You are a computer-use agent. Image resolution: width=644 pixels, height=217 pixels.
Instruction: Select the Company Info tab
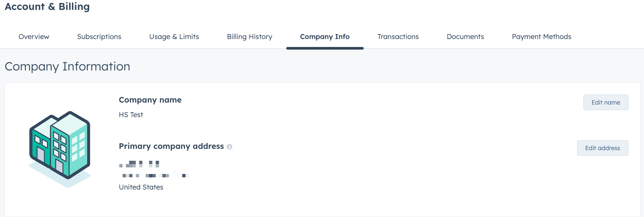325,37
